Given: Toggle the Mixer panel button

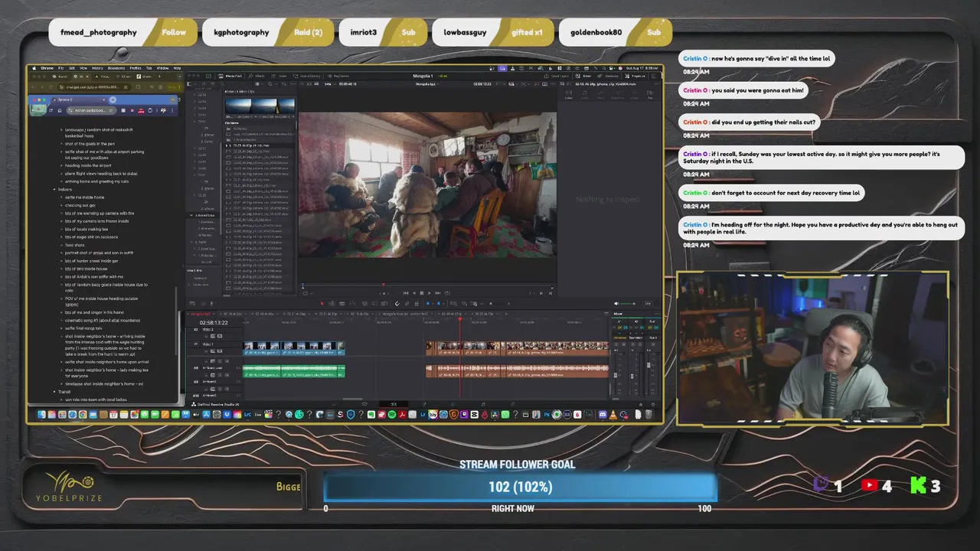Looking at the screenshot, I should 583,76.
